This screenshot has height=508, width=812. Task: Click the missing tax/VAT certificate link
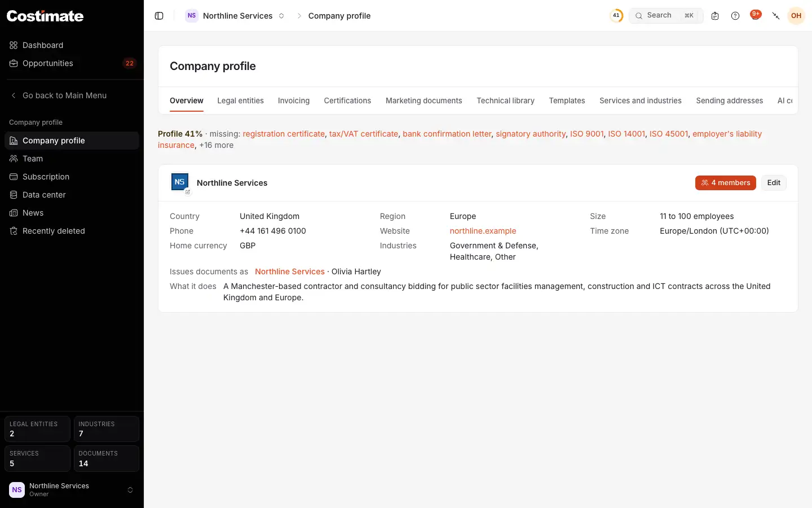(x=364, y=134)
